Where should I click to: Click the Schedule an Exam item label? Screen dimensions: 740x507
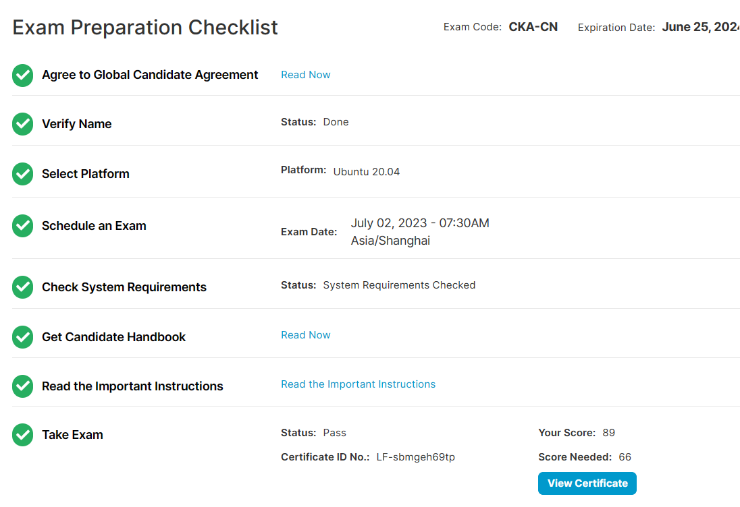point(94,226)
